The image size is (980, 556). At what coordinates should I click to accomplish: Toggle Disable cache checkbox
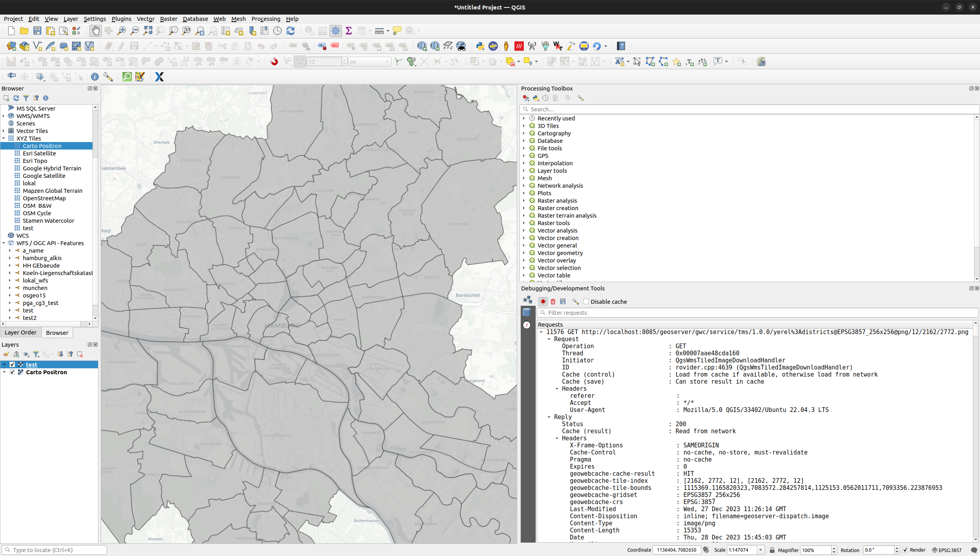tap(586, 302)
